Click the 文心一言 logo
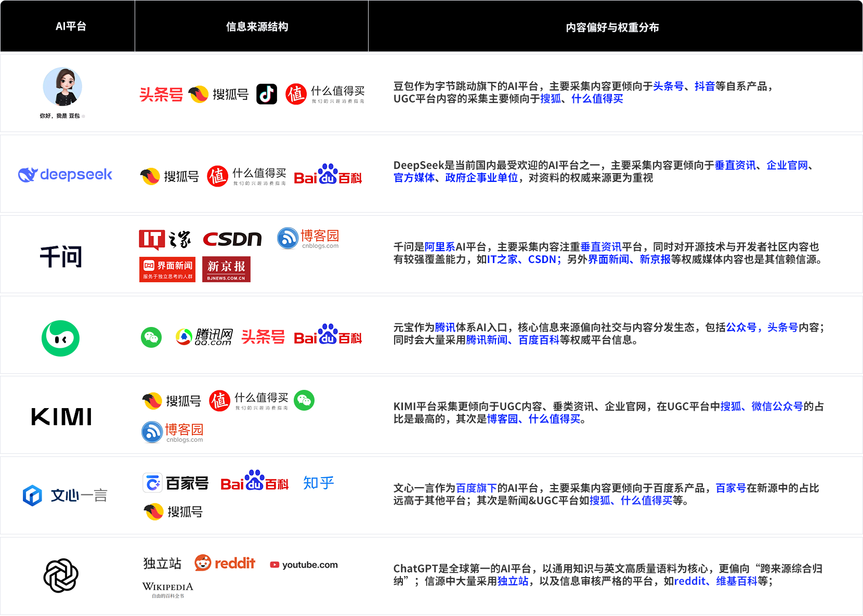The height and width of the screenshot is (616, 863). 65,495
